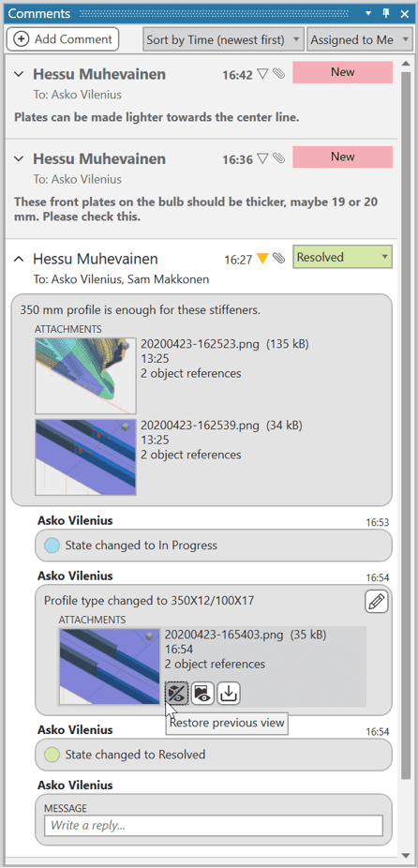The width and height of the screenshot is (418, 868).
Task: Collapse the 16:27 Hessu Muhevainen comment
Action: tap(20, 259)
